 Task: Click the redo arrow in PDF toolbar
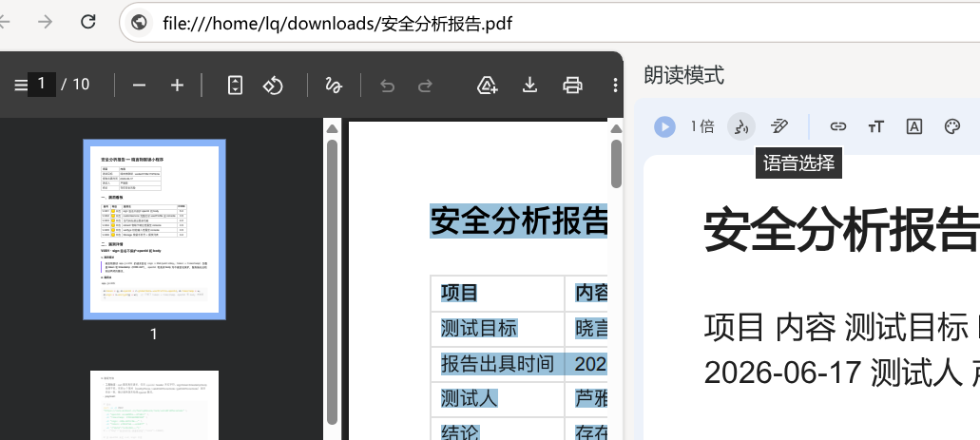pos(426,86)
